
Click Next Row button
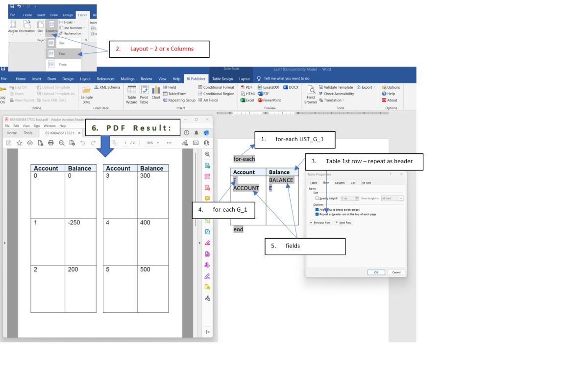coord(343,222)
